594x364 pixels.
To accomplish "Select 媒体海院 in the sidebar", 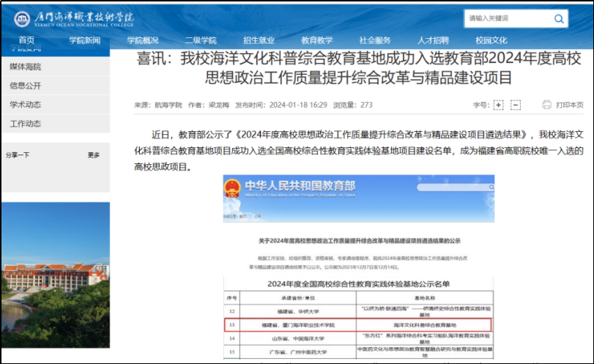I will pyautogui.click(x=26, y=67).
